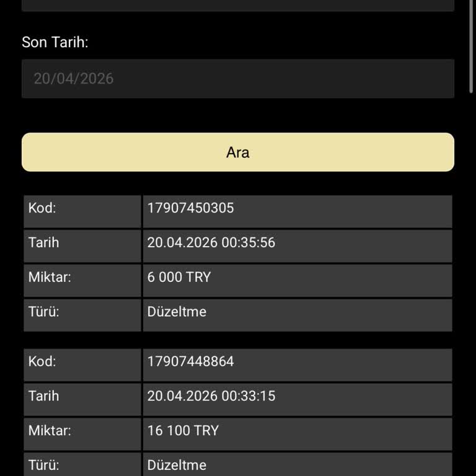Select transaction code 17907450305
This screenshot has height=476, width=476.
click(191, 208)
